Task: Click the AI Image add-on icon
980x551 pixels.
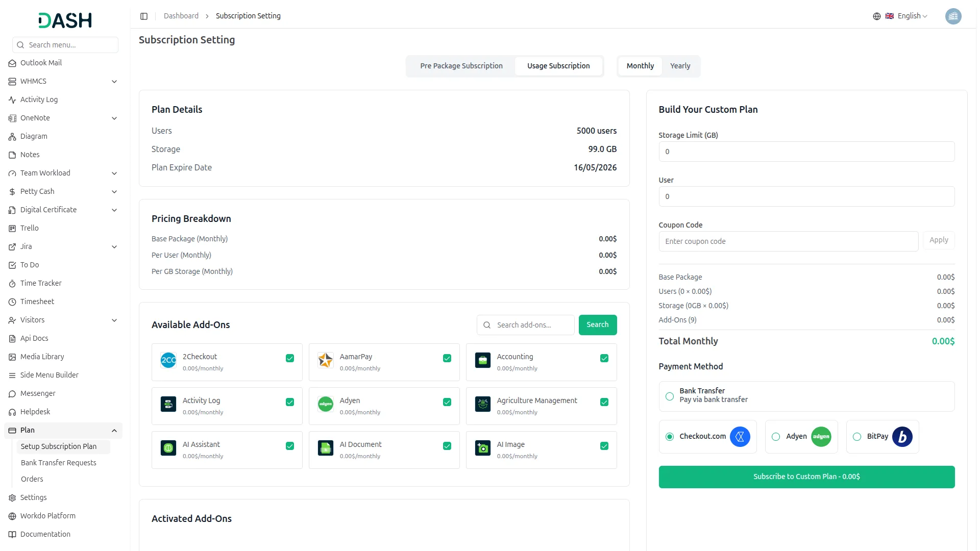Action: click(x=483, y=448)
